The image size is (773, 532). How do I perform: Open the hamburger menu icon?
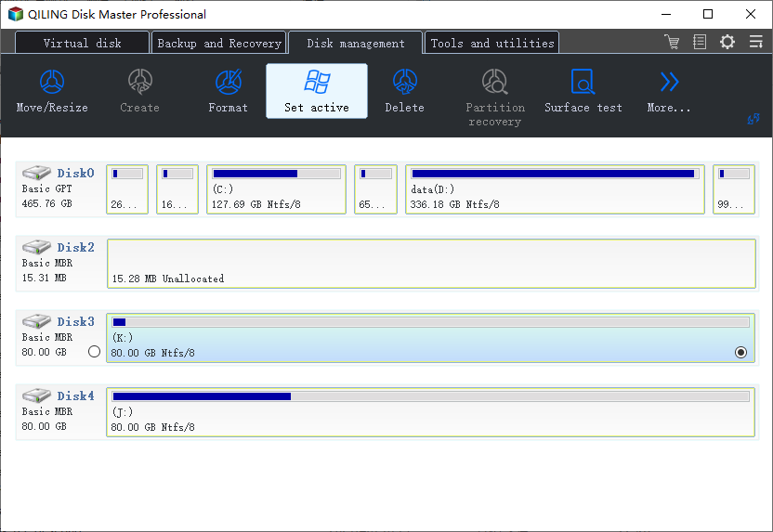point(755,42)
